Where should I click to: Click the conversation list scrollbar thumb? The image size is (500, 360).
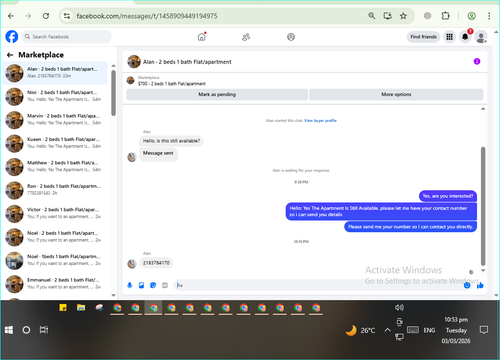coord(113,93)
